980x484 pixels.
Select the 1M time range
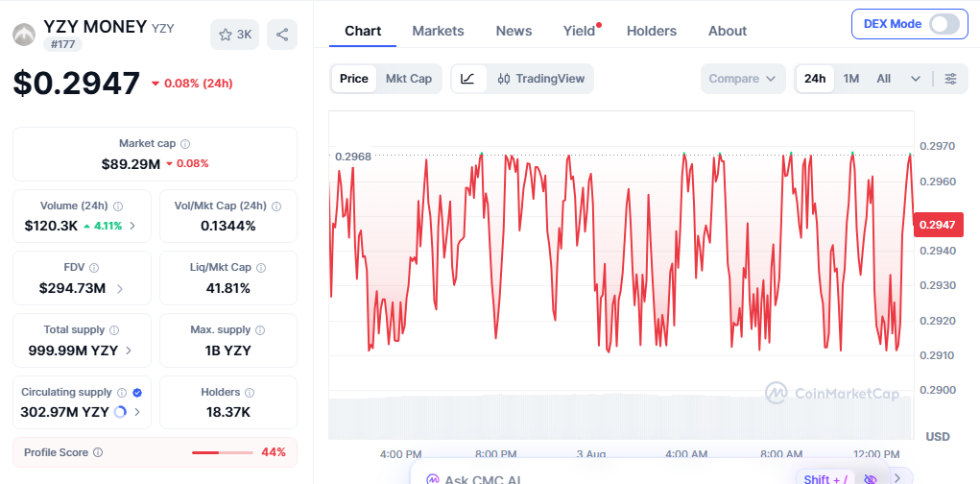click(x=850, y=79)
